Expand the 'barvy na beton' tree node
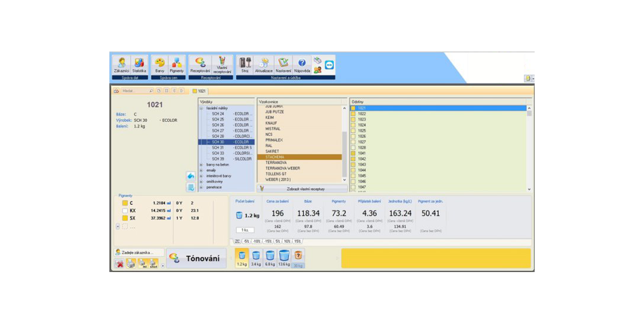The height and width of the screenshot is (323, 644). 202,165
